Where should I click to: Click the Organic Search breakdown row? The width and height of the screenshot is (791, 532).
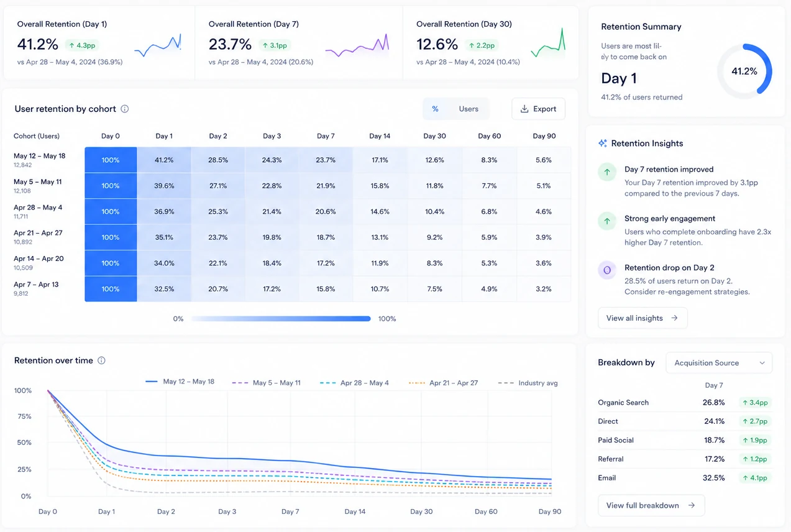point(685,403)
